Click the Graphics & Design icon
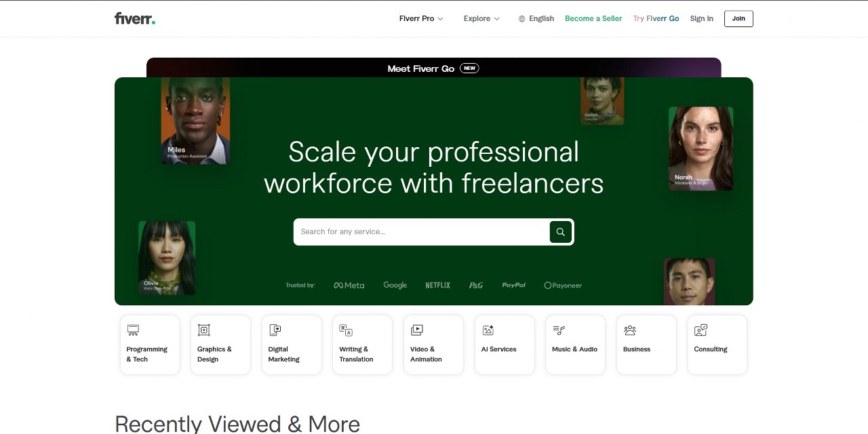Viewport: 868px width, 434px height. pyautogui.click(x=203, y=330)
